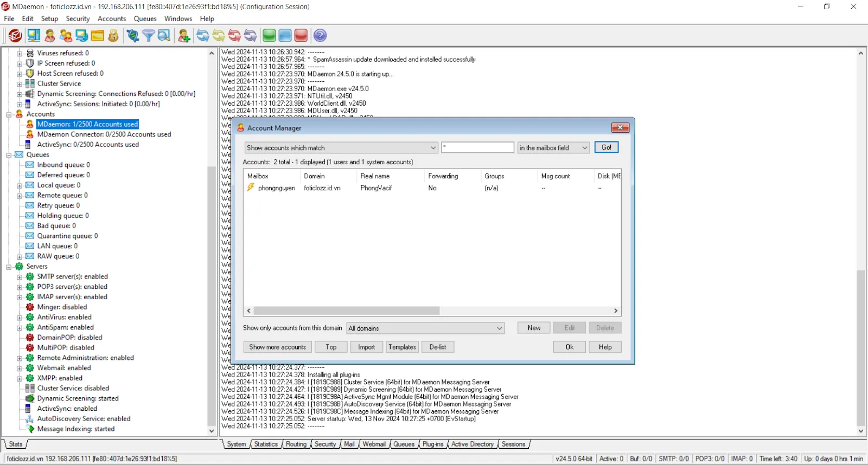The image size is (868, 465).
Task: Click the blue question mark help icon
Action: coord(320,36)
